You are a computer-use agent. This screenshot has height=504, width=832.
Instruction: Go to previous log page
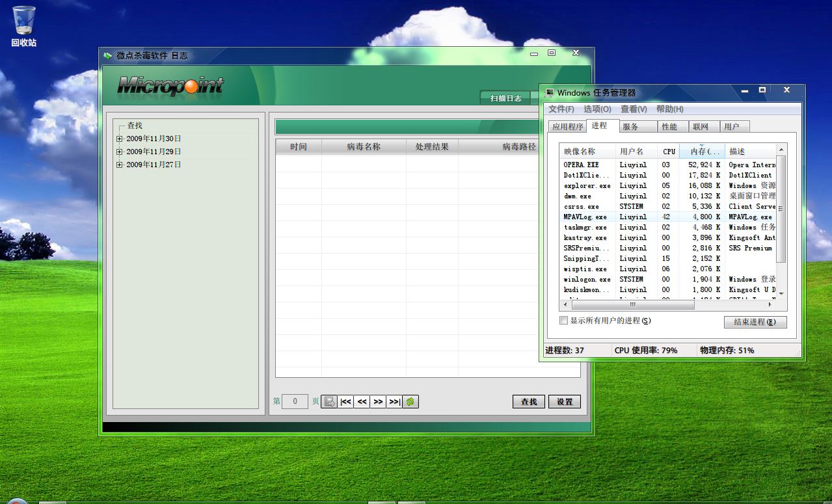tap(362, 402)
